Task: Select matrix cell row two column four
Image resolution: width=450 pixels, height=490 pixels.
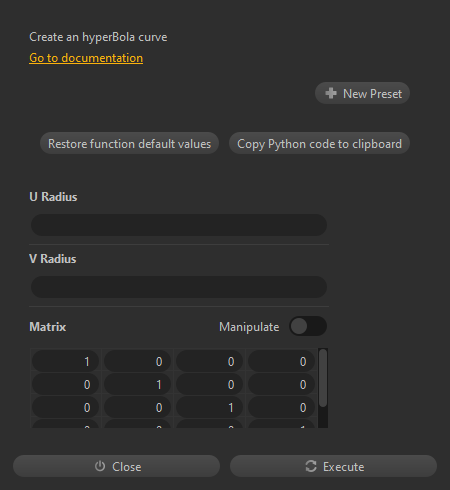Action: 282,384
